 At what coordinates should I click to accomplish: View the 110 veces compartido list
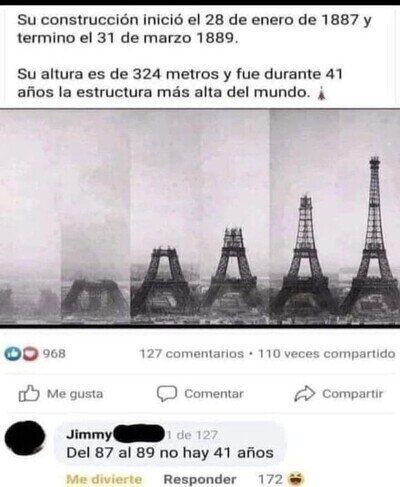coord(327,354)
